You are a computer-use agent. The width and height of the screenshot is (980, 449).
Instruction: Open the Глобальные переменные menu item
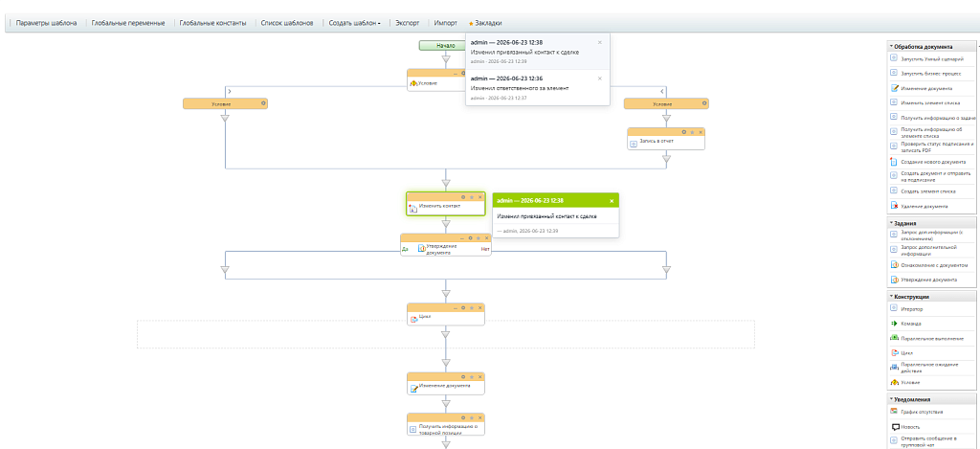point(128,23)
